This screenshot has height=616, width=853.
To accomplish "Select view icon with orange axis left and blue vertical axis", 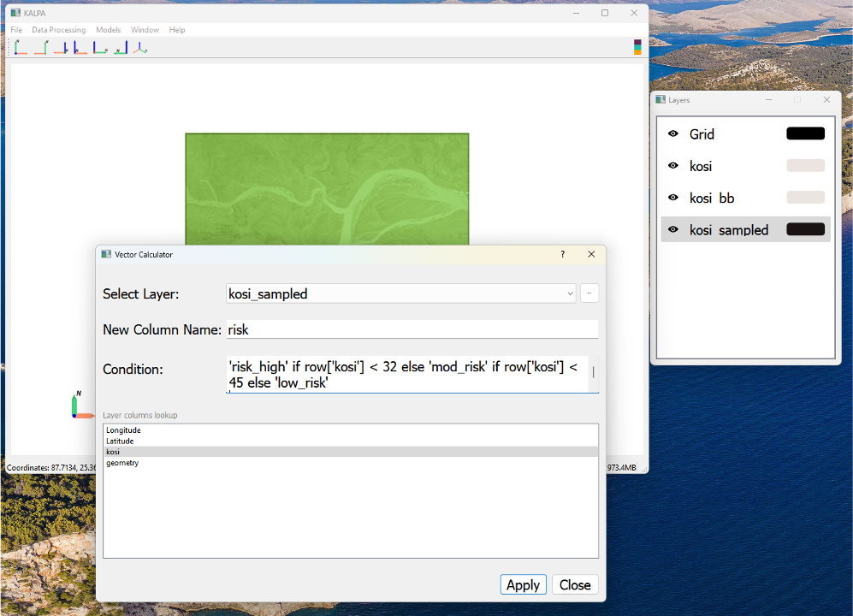I will pos(61,47).
